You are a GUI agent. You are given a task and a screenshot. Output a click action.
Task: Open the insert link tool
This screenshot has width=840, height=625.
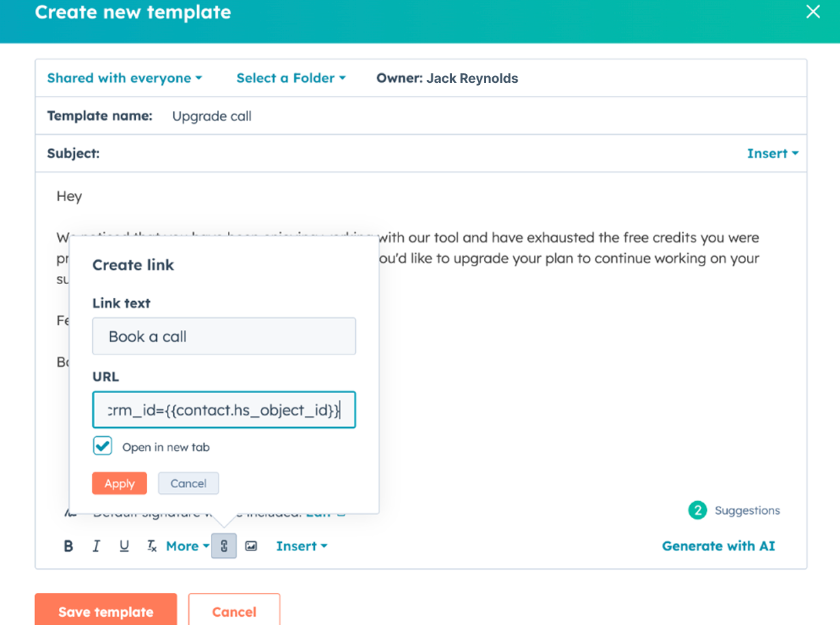click(224, 546)
